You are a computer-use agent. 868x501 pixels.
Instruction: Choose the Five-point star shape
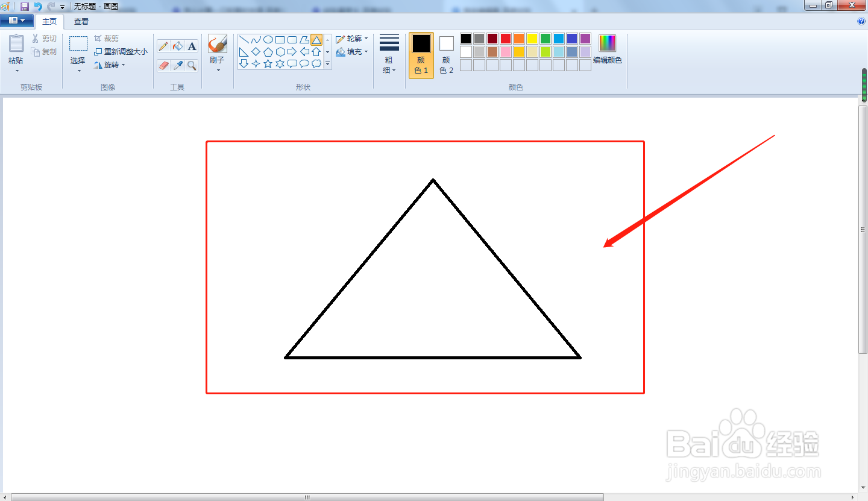point(268,63)
